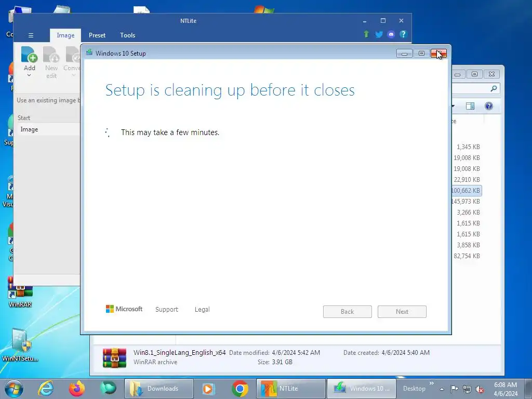Click the Support link in Setup

click(167, 310)
